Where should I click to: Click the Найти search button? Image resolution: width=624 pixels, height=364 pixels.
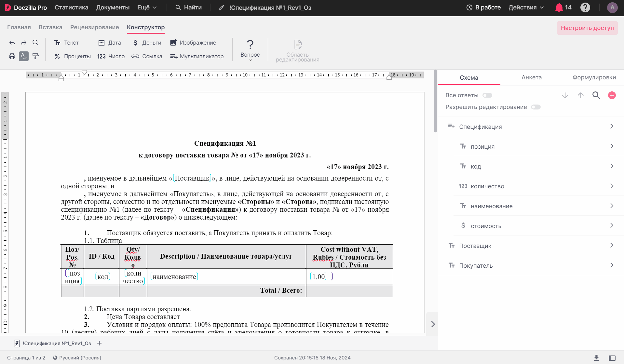pos(188,7)
